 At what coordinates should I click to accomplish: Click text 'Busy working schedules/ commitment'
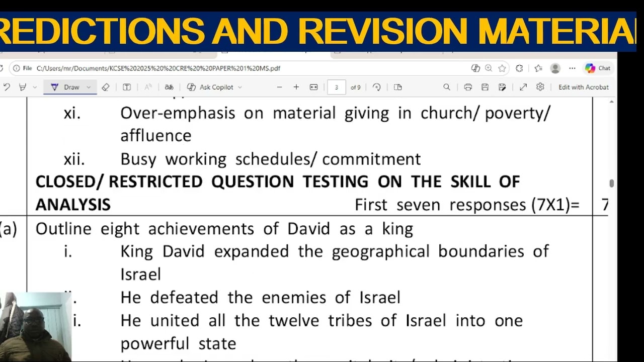pyautogui.click(x=271, y=159)
